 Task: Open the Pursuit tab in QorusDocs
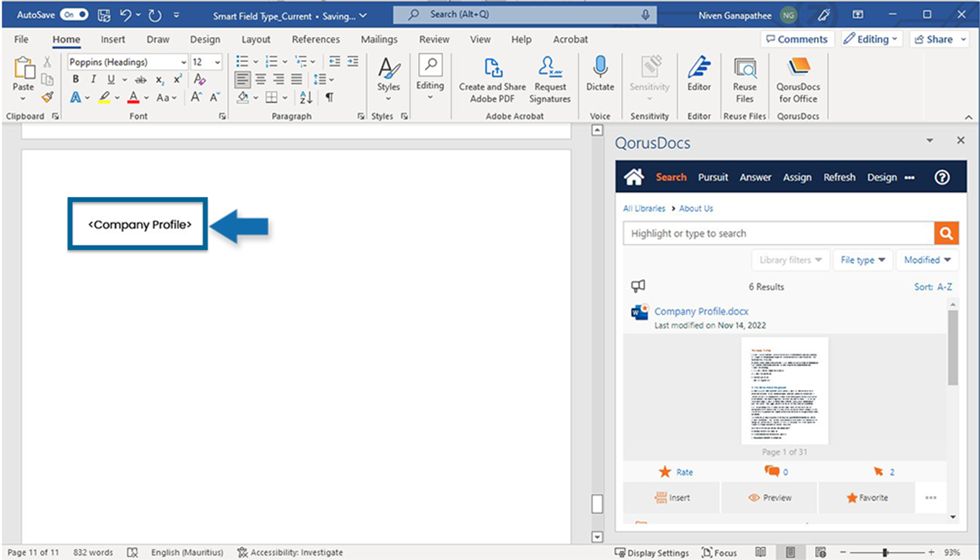point(713,177)
